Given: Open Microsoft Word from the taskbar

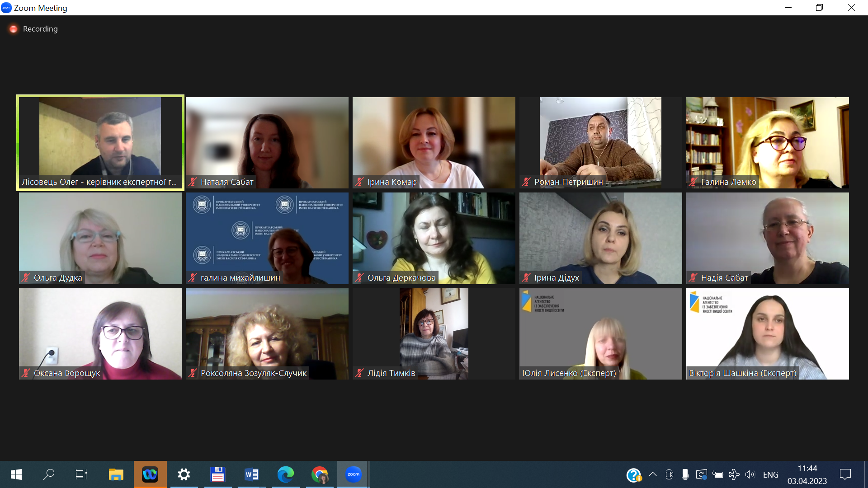Looking at the screenshot, I should [251, 474].
